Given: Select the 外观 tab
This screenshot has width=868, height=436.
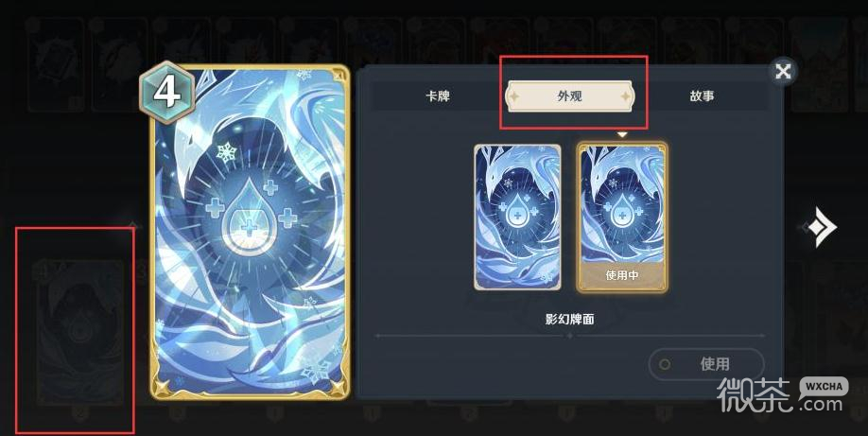Looking at the screenshot, I should (569, 96).
